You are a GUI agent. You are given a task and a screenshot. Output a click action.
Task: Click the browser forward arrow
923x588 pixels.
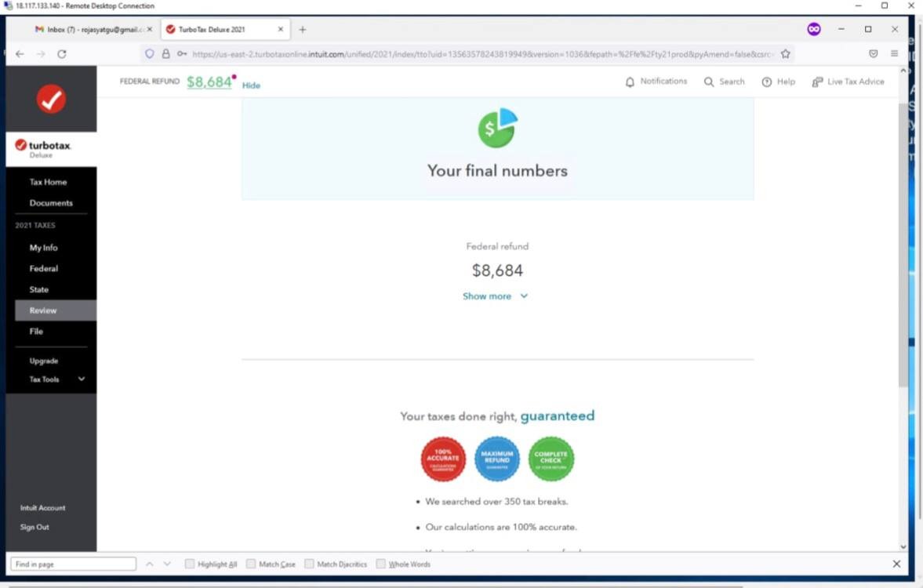[41, 53]
